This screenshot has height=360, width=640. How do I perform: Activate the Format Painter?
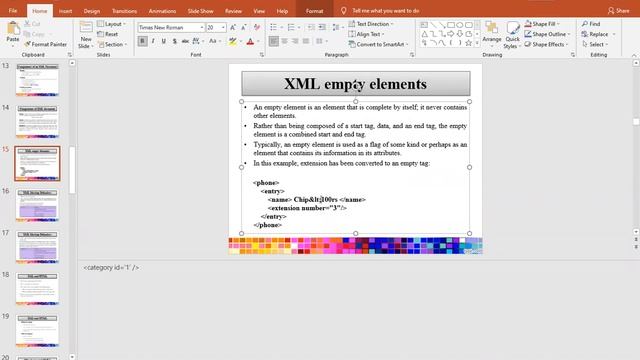[x=45, y=44]
